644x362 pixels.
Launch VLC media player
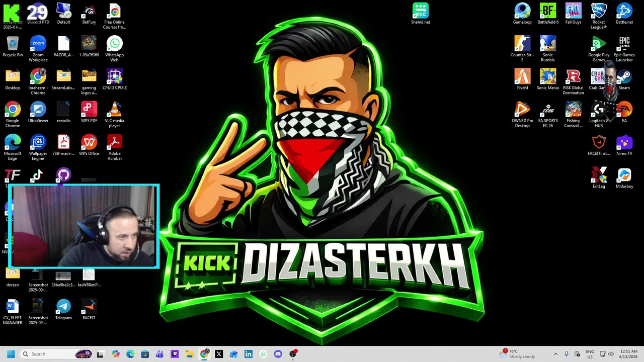pyautogui.click(x=114, y=114)
